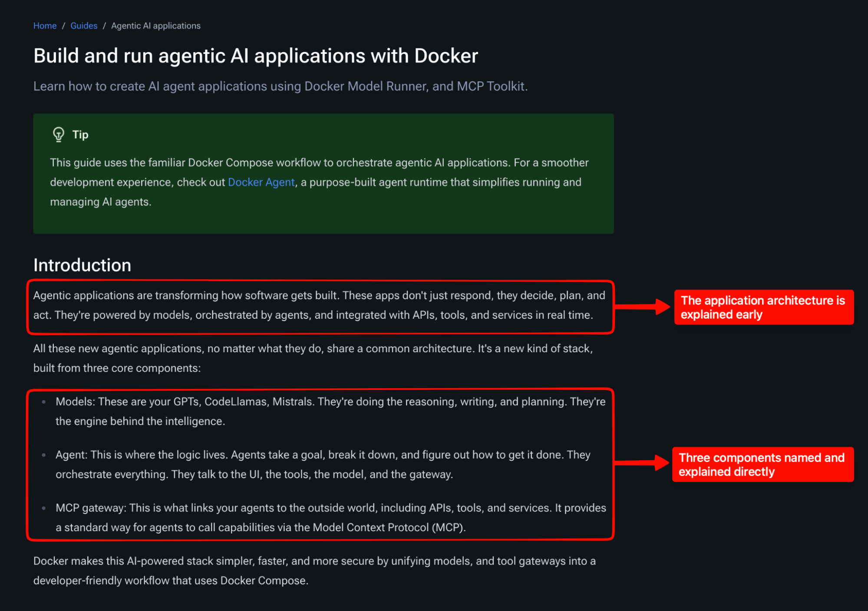The width and height of the screenshot is (868, 611).
Task: Click the 'MCP gateway:' bullet item
Action: (x=331, y=517)
